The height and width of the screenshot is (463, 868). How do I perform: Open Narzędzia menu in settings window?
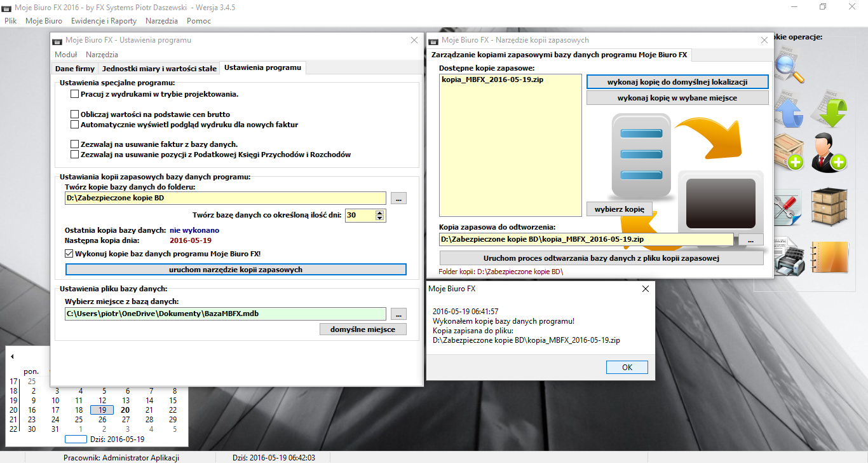tap(102, 55)
